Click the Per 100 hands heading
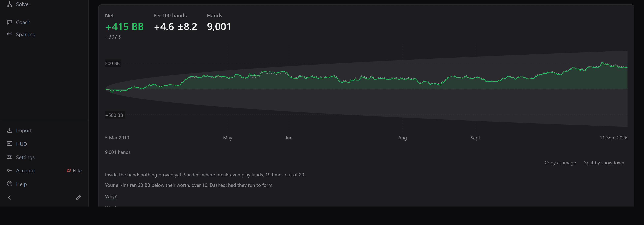The width and height of the screenshot is (644, 225). [x=170, y=15]
